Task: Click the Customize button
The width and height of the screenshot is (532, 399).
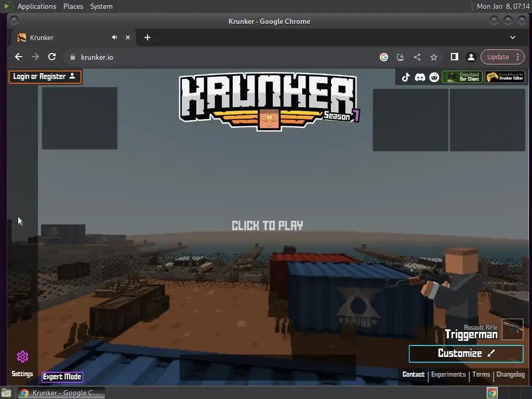Action: point(466,353)
